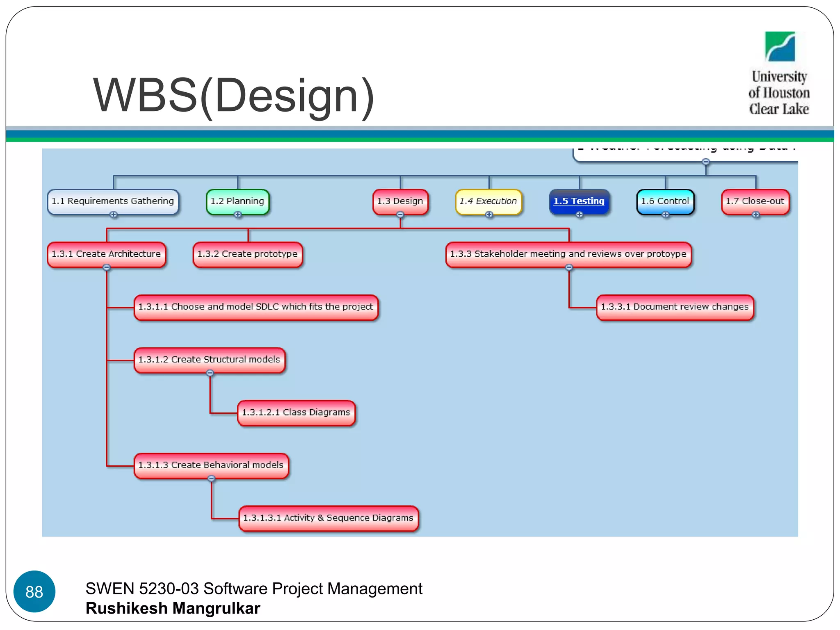
Task: Click the slide number 88 circle
Action: point(34,591)
